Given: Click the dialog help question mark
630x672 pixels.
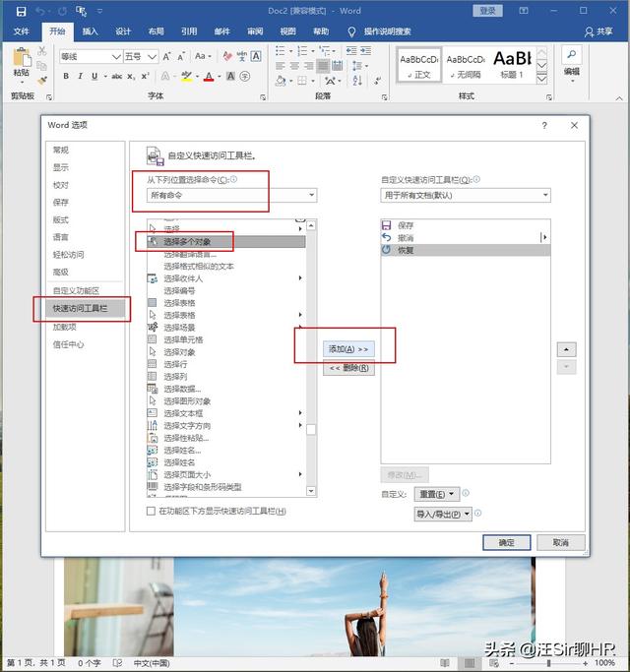Looking at the screenshot, I should 544,125.
